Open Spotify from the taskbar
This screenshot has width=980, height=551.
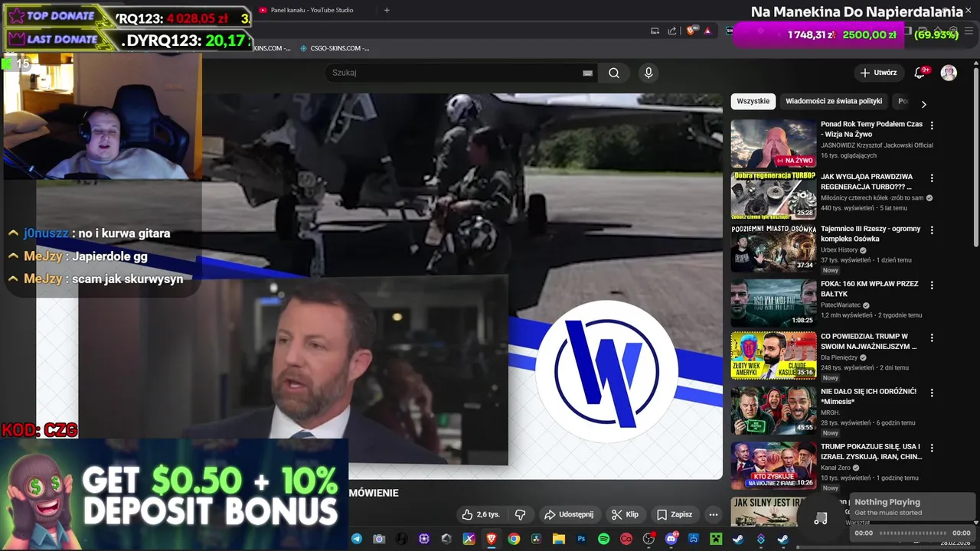click(603, 539)
